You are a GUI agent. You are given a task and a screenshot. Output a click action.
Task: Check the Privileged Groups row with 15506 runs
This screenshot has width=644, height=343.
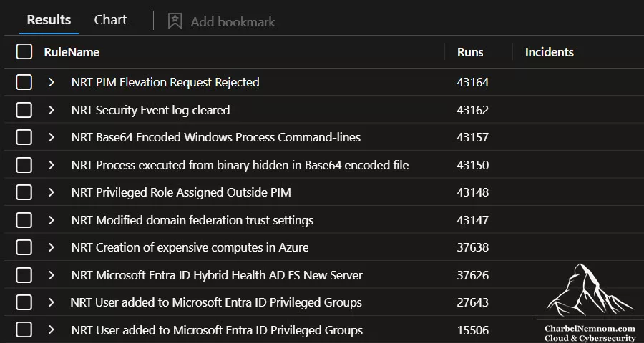click(24, 330)
